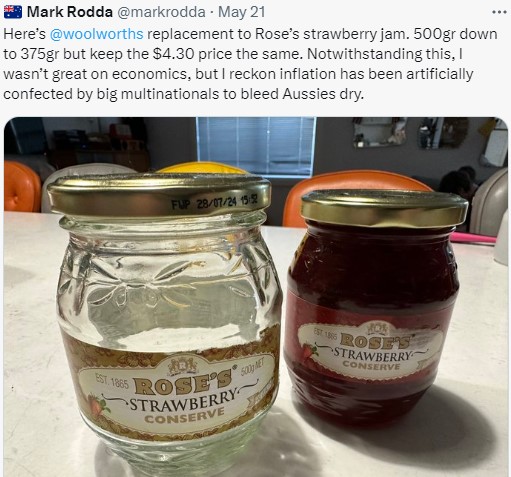Open the tweet via May 21 timestamp
511x477 pixels.
(x=242, y=12)
